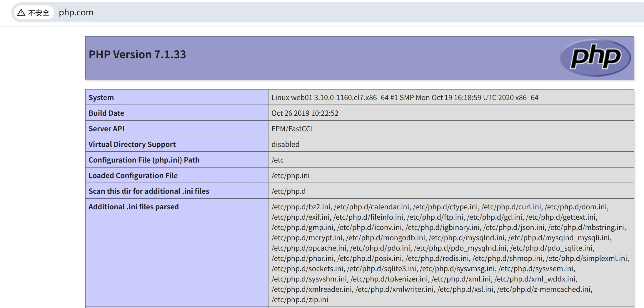The width and height of the screenshot is (644, 308).
Task: Select Scan this dir for additional .ini label
Action: click(x=149, y=191)
